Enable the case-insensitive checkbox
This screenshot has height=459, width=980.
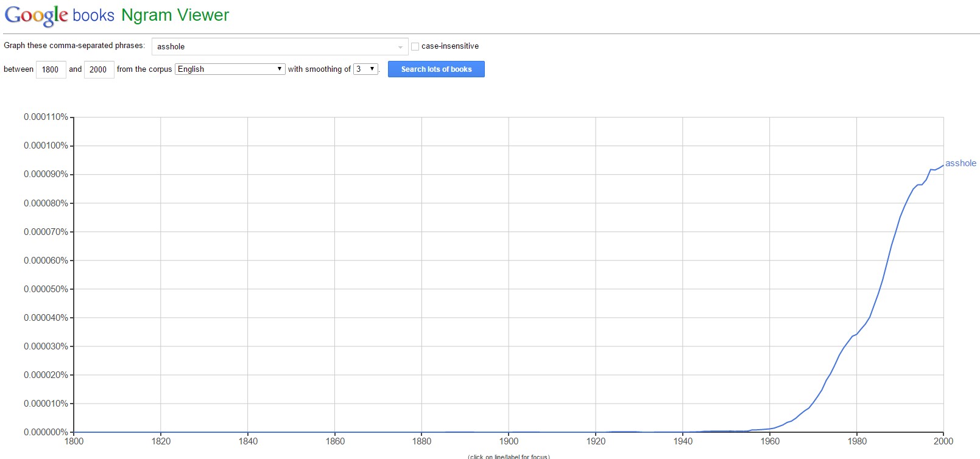(x=415, y=46)
